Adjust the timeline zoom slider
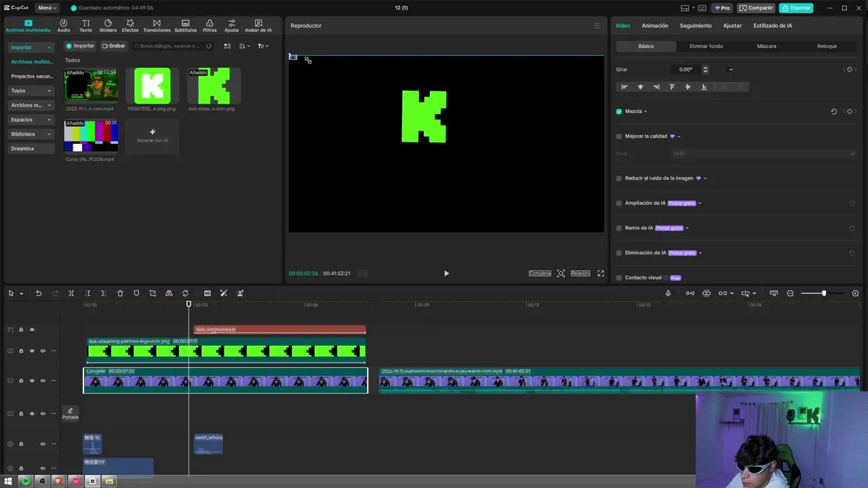This screenshot has width=868, height=488. [824, 293]
